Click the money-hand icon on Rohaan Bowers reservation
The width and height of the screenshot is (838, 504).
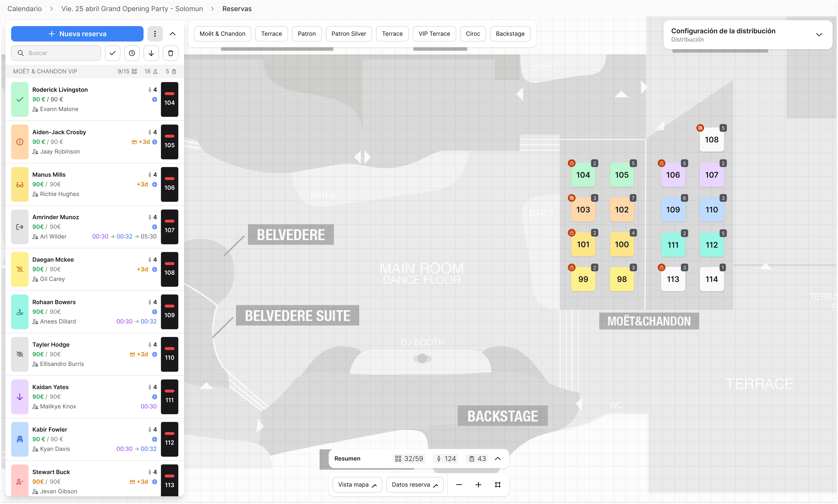[x=19, y=311]
